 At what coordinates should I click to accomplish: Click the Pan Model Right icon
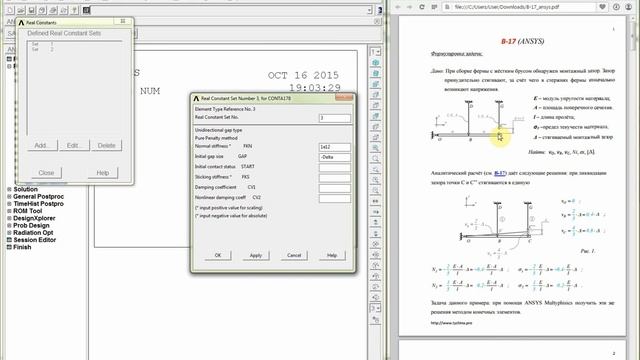click(376, 212)
